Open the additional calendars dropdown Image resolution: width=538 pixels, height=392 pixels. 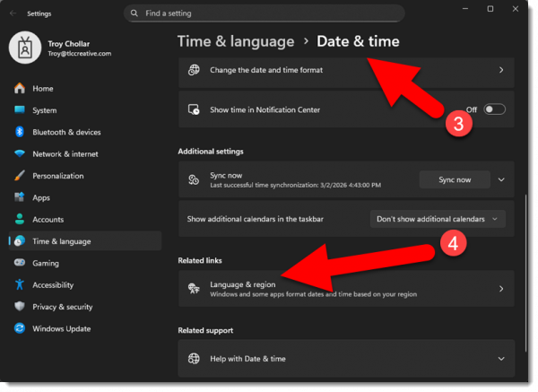point(438,219)
